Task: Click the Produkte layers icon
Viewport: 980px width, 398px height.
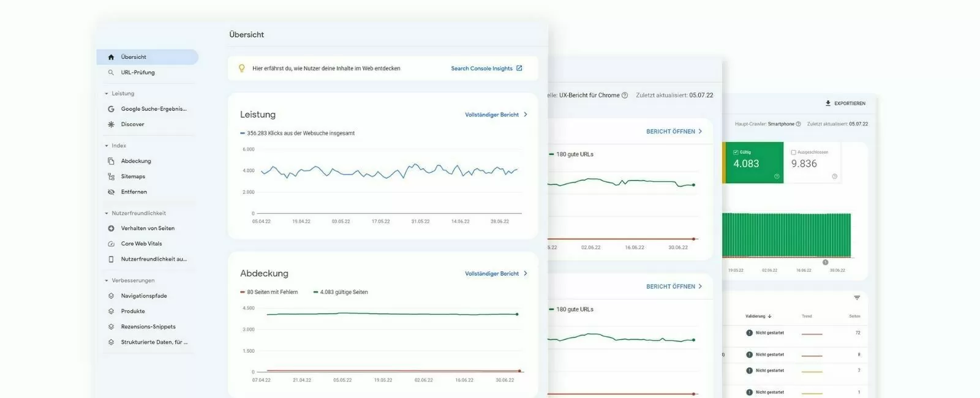Action: (x=111, y=311)
